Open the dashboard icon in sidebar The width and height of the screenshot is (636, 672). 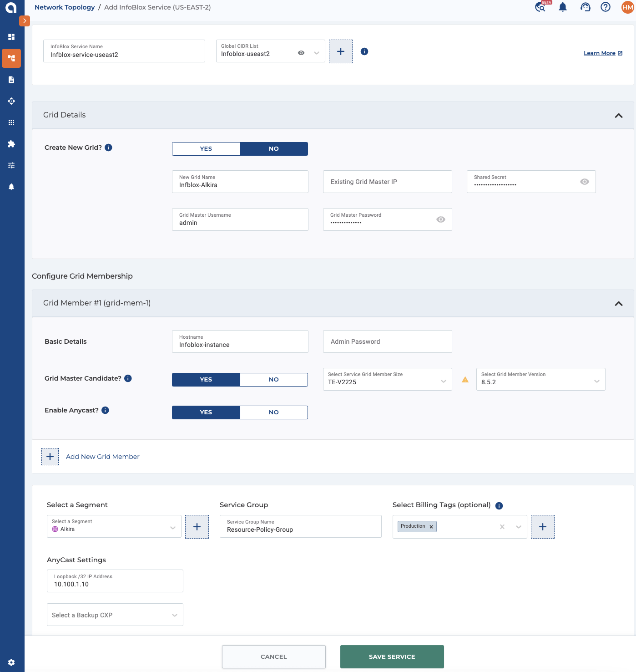(x=11, y=37)
